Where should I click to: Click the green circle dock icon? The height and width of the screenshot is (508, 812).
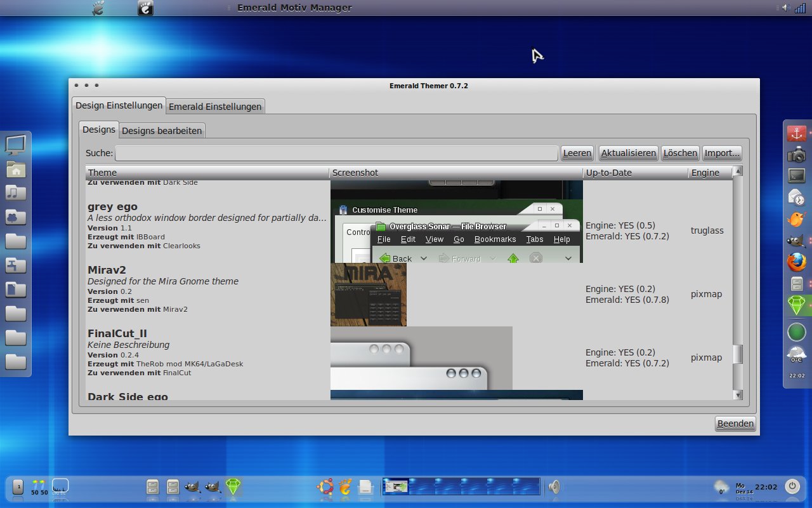coord(796,331)
